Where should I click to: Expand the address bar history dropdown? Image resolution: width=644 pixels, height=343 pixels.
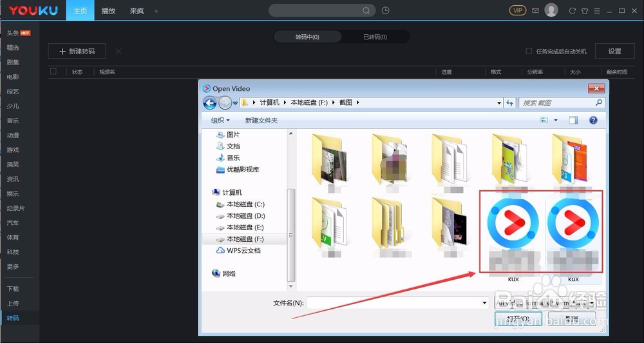[x=499, y=103]
